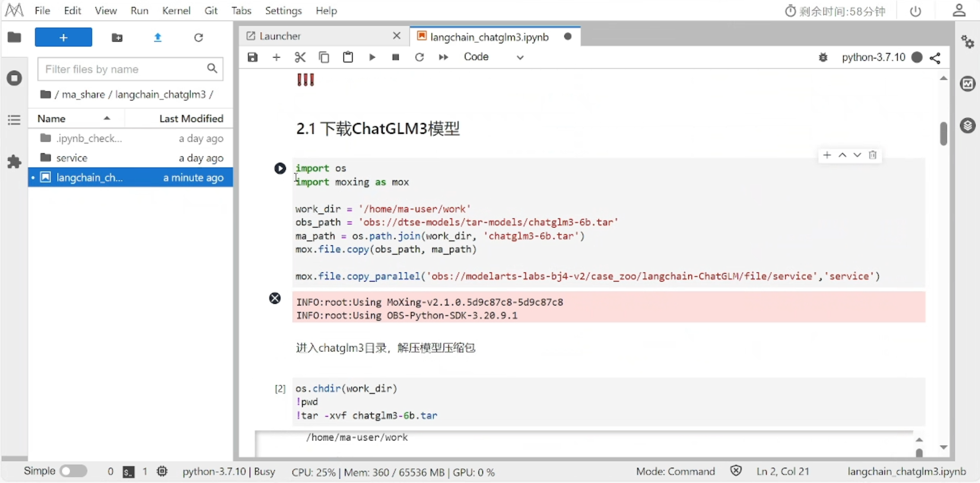Insert cell below with the cell toolbar plus

pos(827,155)
